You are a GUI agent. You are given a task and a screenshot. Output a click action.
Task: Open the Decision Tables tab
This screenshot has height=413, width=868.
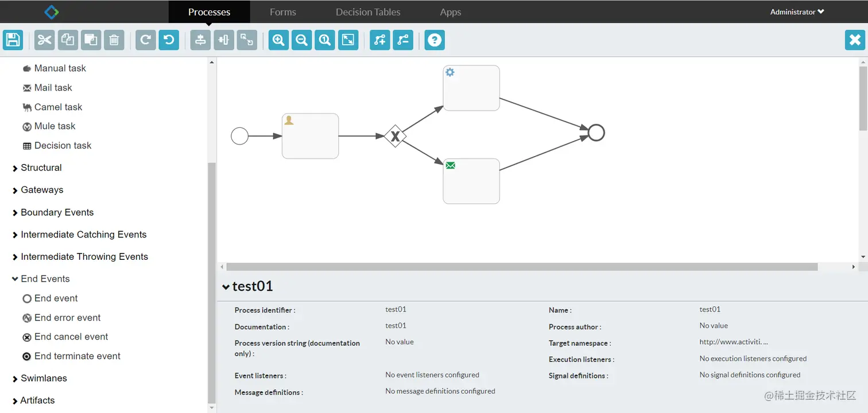coord(368,12)
